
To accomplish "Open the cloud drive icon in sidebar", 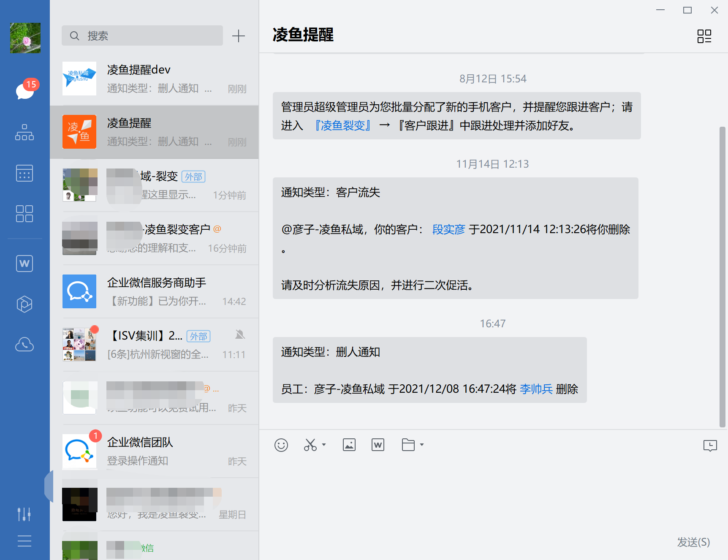I will click(24, 345).
